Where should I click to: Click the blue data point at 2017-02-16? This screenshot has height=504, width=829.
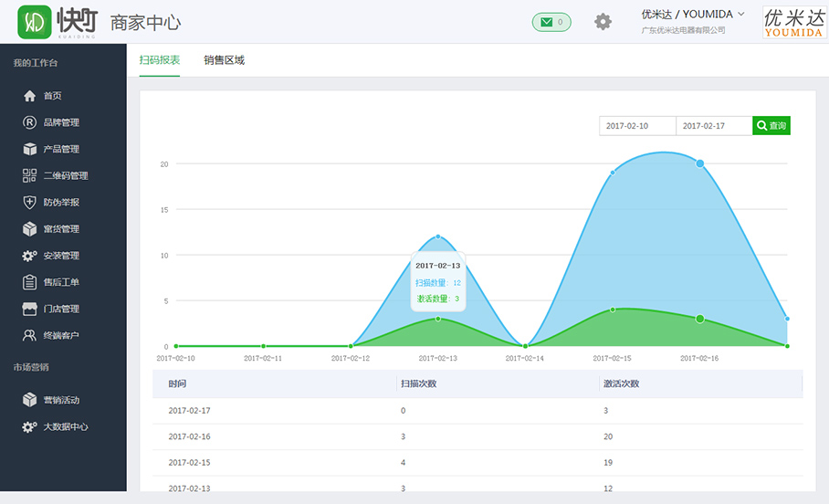pos(700,163)
